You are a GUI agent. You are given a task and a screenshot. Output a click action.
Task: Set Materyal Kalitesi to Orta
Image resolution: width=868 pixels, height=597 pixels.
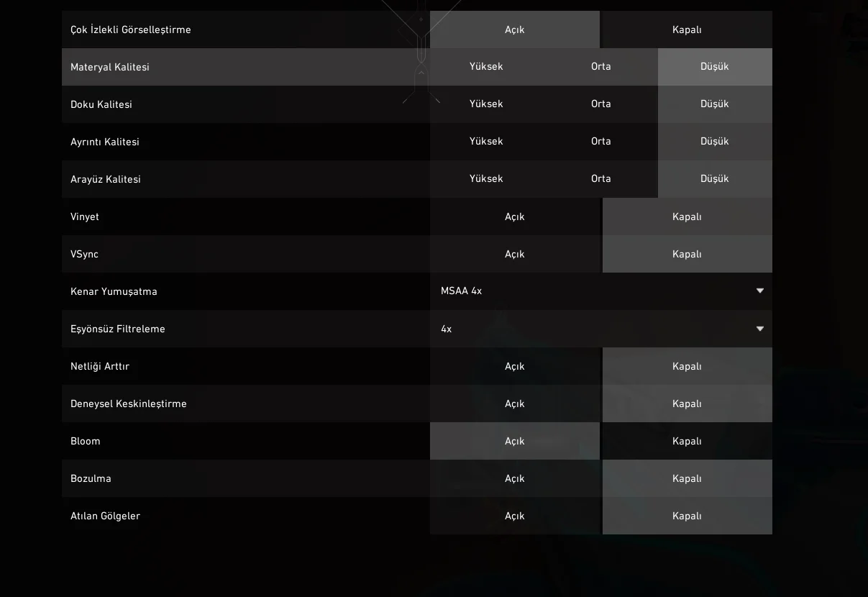coord(601,67)
